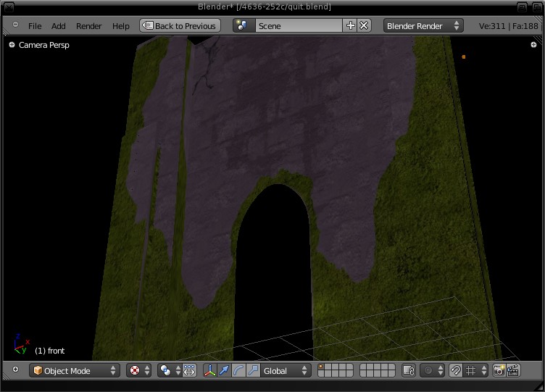The width and height of the screenshot is (545, 392).
Task: Click the Scene name field
Action: [x=297, y=26]
